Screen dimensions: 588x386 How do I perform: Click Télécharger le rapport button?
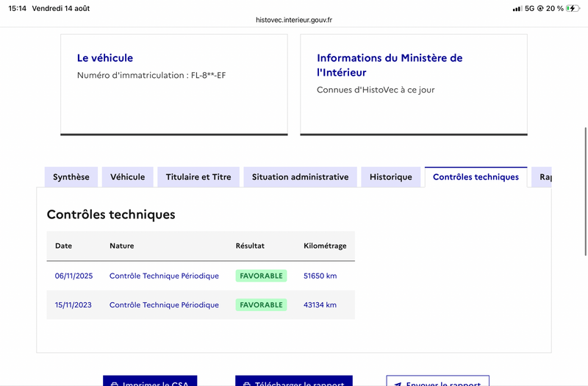coord(293,381)
